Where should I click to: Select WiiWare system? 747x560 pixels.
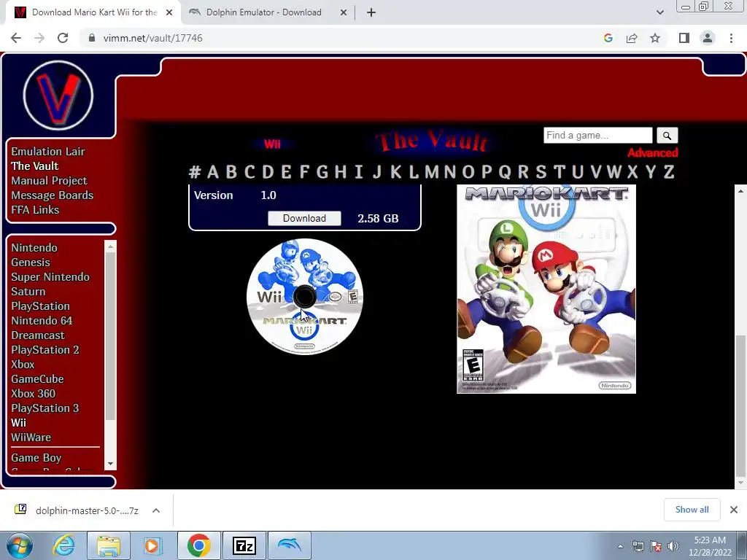click(31, 437)
